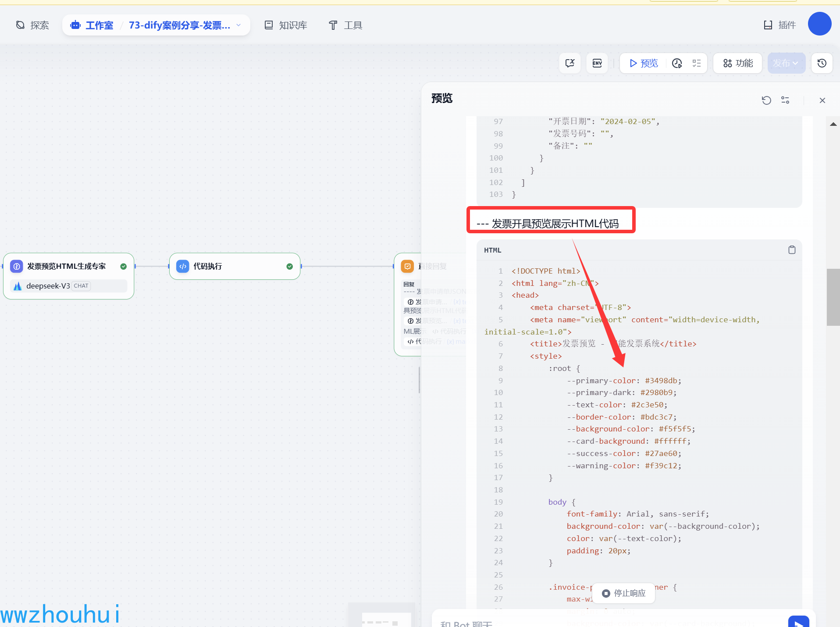This screenshot has height=627, width=840.
Task: Open the run history clock icon
Action: (677, 63)
